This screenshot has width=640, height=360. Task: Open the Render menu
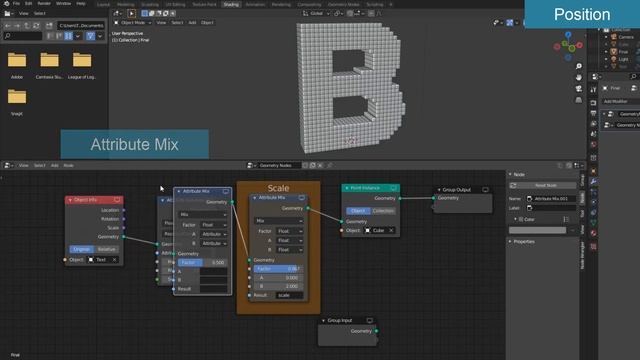pyautogui.click(x=44, y=3)
